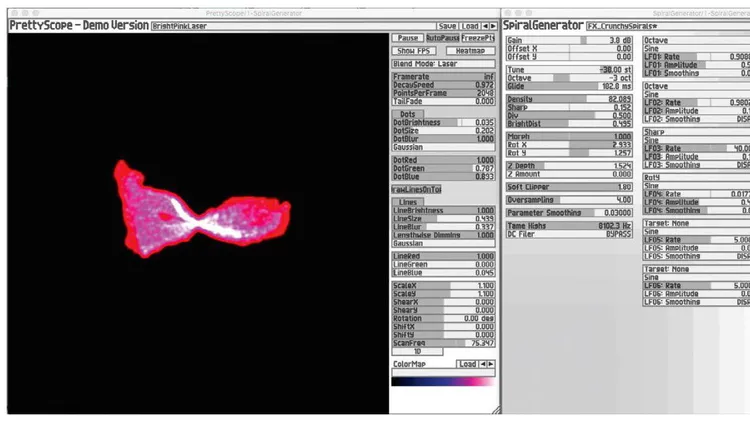Adjust the Oversampling slider
Viewport: 750px width, 421px height.
click(x=569, y=200)
